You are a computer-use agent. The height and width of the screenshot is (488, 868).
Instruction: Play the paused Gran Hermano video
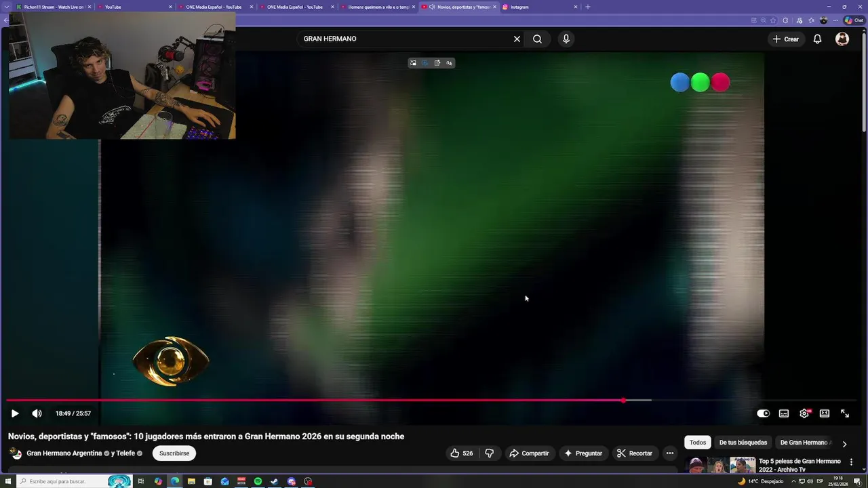pos(15,413)
